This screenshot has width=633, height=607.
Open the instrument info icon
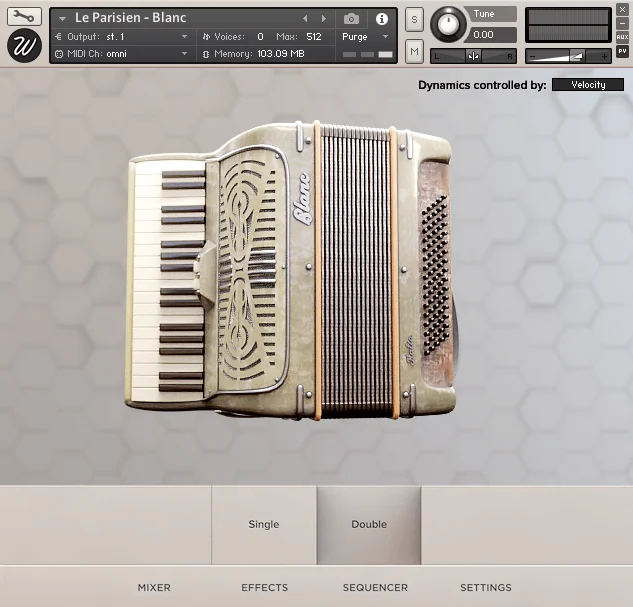point(381,19)
